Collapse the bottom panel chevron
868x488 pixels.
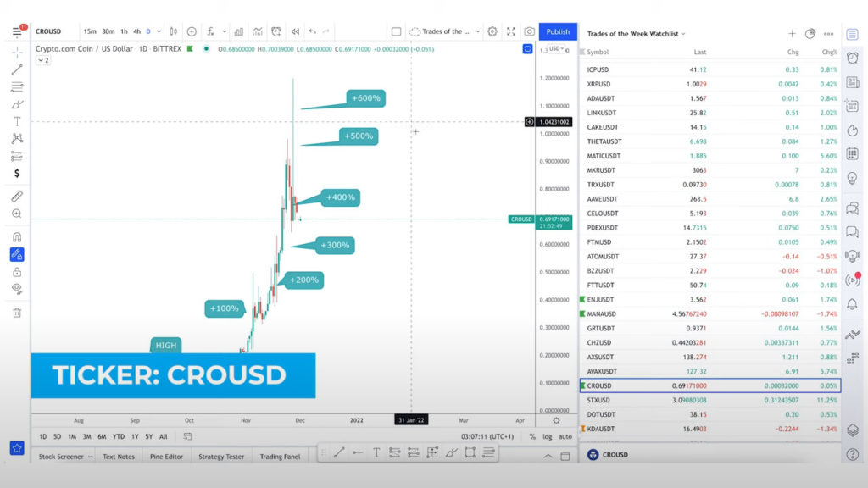tap(548, 457)
